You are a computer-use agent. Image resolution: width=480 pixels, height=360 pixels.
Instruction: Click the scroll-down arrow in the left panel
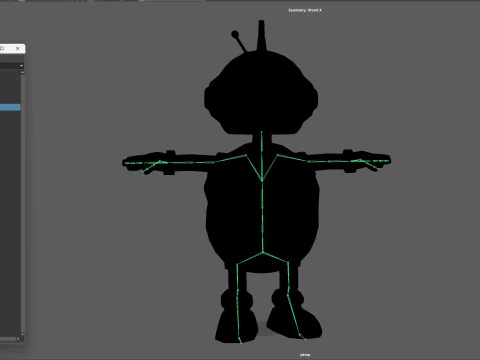coord(22,334)
